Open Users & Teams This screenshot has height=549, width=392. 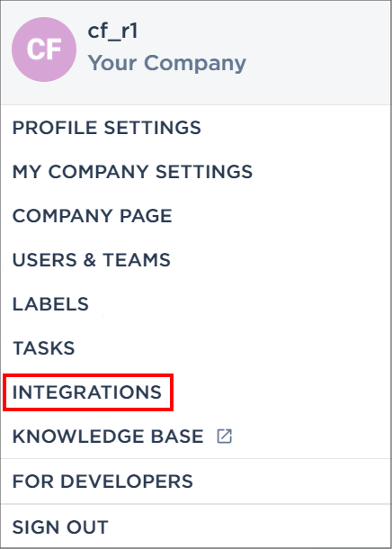(92, 260)
